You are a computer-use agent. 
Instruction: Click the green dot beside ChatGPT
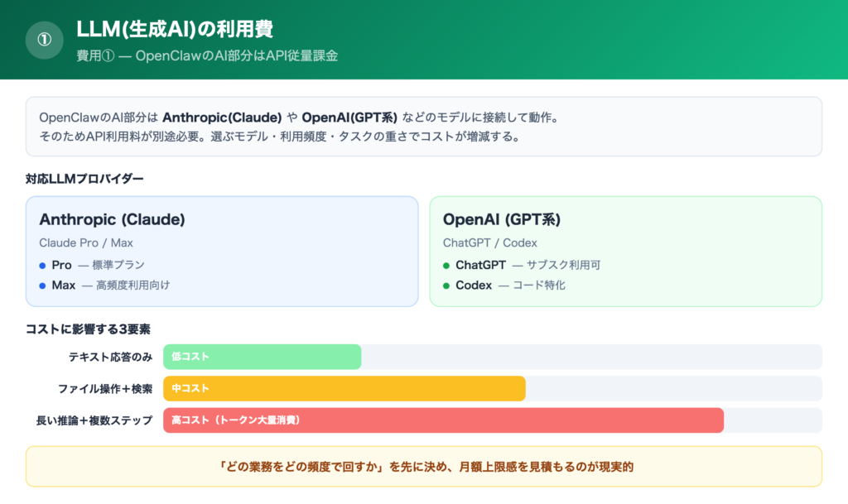(444, 266)
